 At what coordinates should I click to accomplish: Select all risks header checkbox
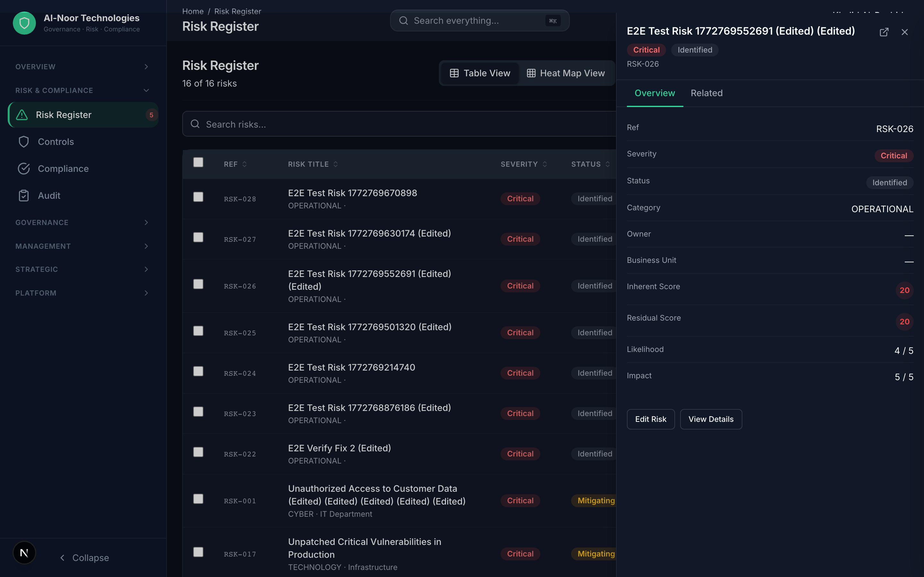[x=198, y=162]
